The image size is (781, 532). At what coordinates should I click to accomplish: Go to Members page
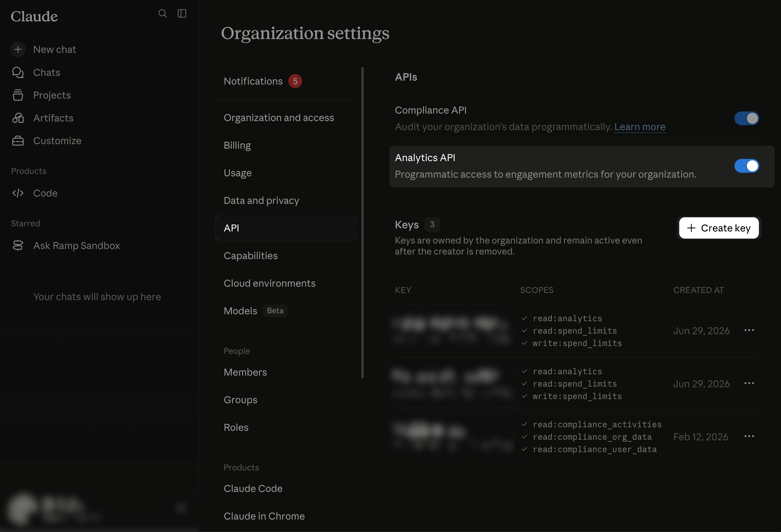pos(286,372)
